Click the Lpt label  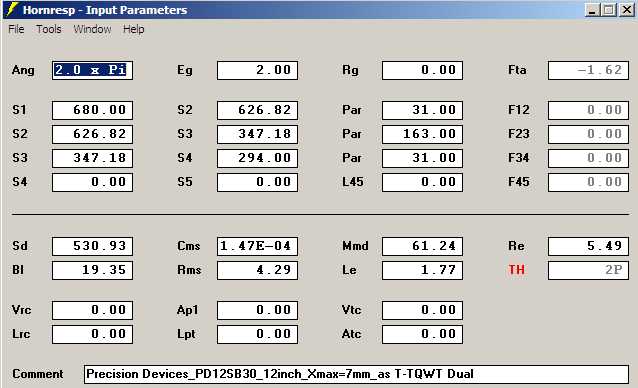point(186,334)
